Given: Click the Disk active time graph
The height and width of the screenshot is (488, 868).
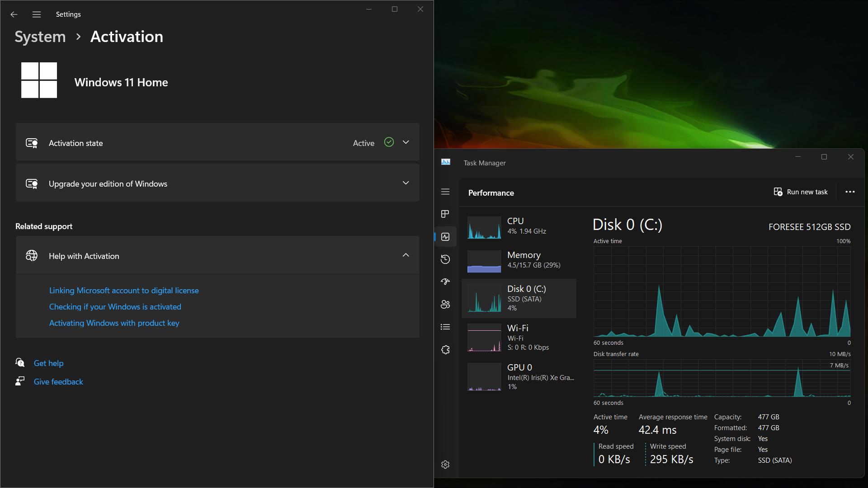Looking at the screenshot, I should click(722, 291).
